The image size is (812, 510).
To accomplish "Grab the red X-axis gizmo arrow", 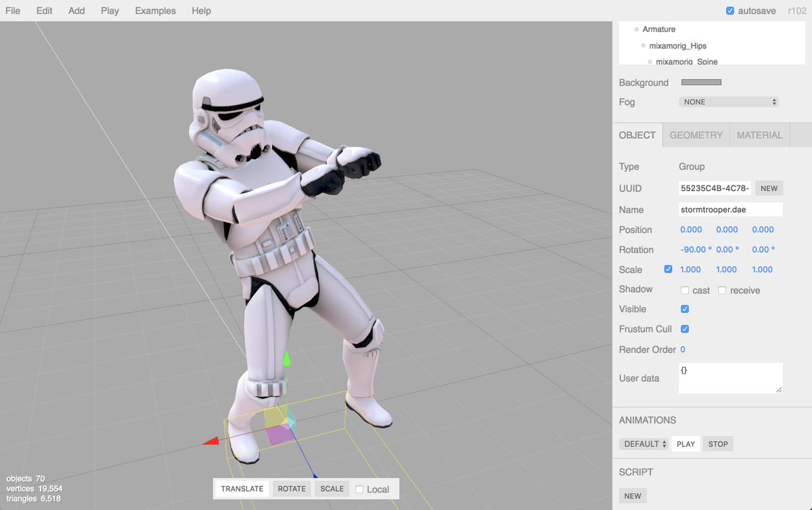I will pos(210,442).
